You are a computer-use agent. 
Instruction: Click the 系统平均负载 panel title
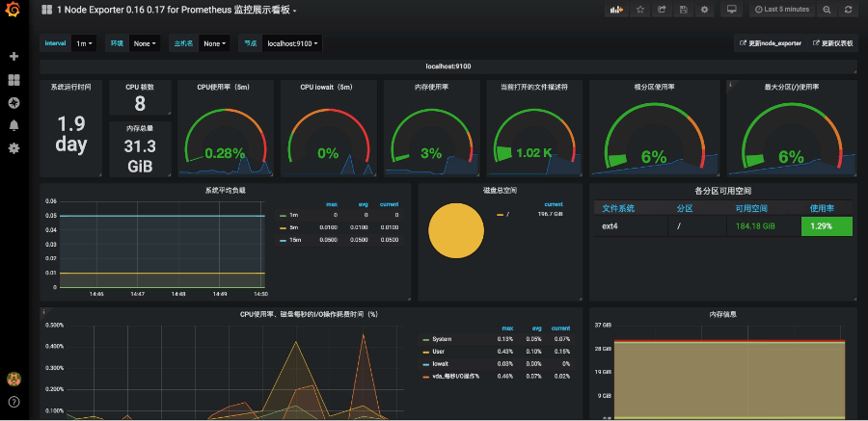point(225,191)
